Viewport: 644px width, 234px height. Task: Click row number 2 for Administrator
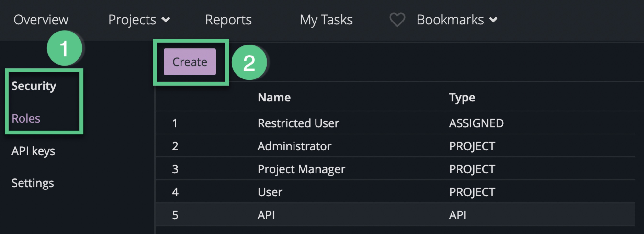[175, 146]
